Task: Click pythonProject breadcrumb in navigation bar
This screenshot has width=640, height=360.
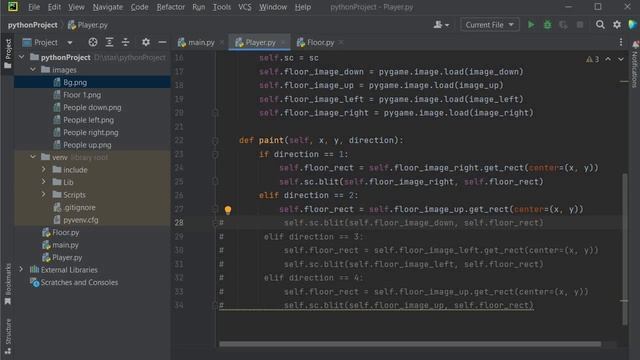Action: pos(33,25)
